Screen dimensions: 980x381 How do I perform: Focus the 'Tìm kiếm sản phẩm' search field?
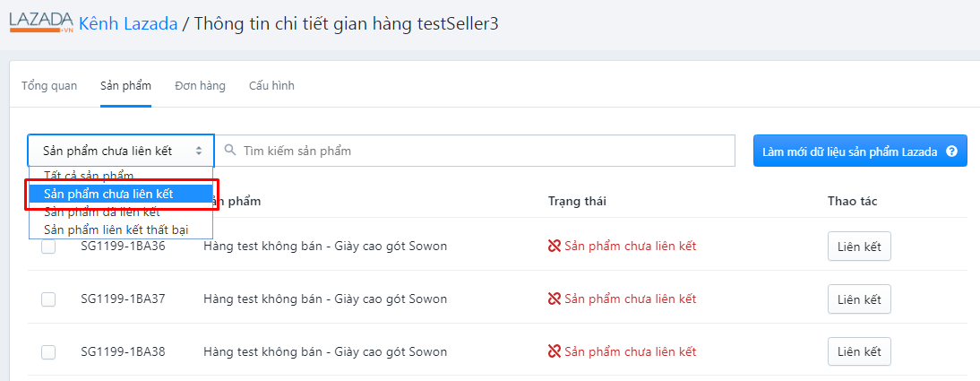coord(476,151)
